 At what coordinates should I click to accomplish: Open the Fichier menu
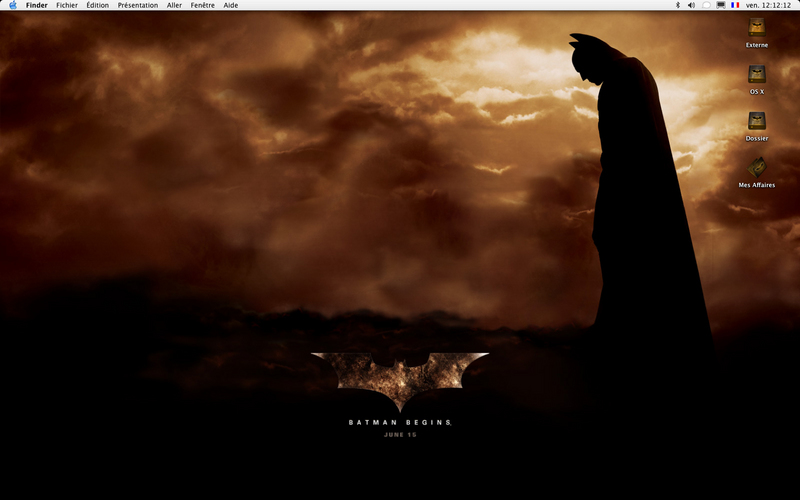pyautogui.click(x=67, y=5)
